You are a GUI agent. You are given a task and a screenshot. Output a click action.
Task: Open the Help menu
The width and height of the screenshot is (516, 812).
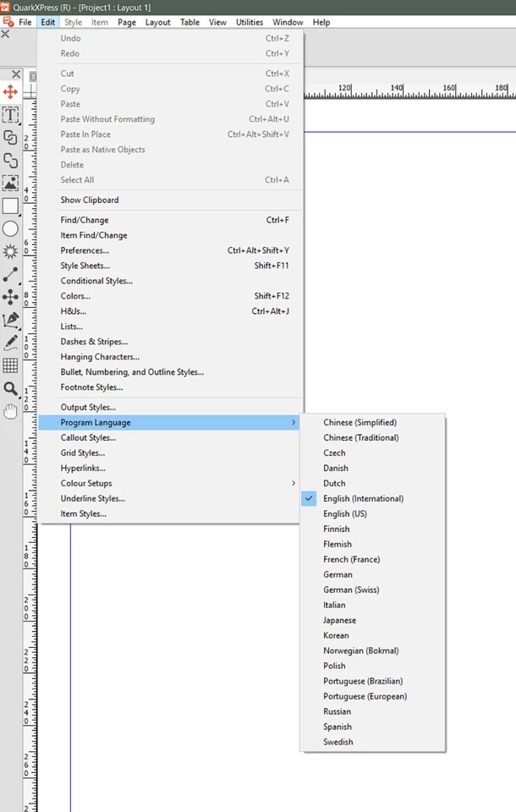click(321, 22)
